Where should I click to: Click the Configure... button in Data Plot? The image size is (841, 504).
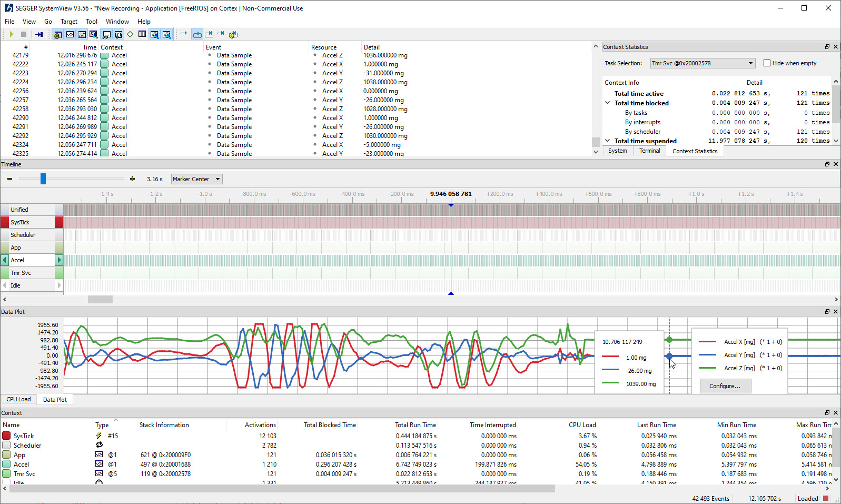[x=725, y=386]
